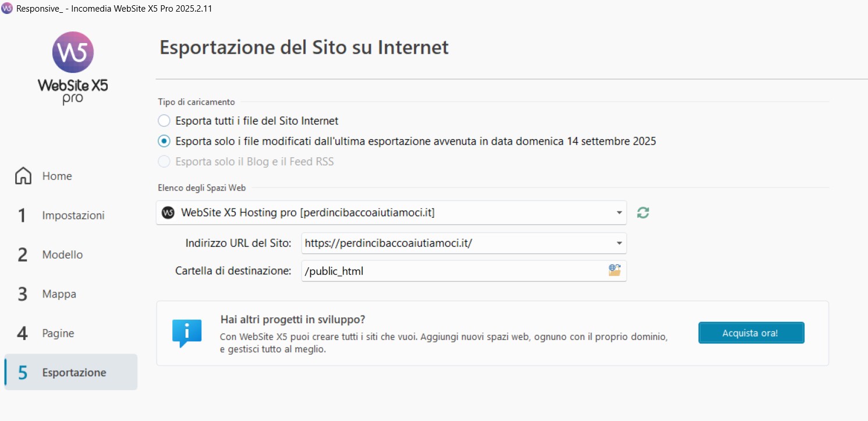Switch to the Mappa step
The width and height of the screenshot is (868, 421).
point(59,294)
